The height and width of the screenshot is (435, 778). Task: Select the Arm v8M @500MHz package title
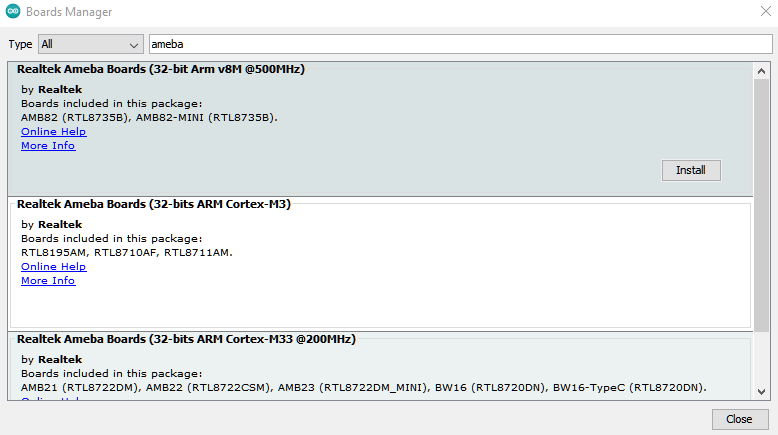161,70
